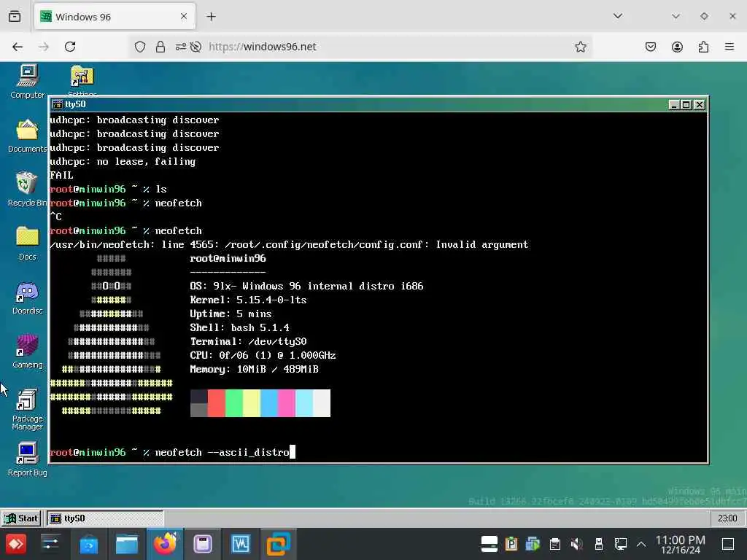The height and width of the screenshot is (560, 747).
Task: Open the Package Manager shortcut
Action: click(x=27, y=410)
